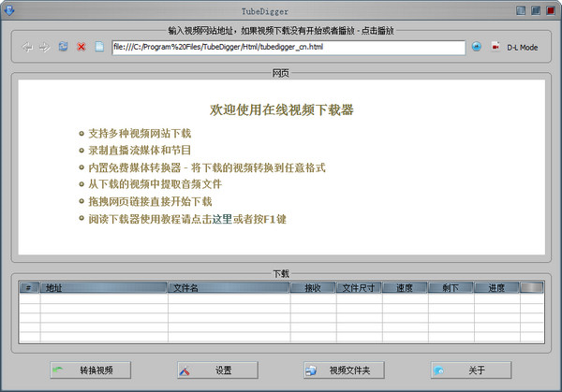Sort downloads by 文件名 column header
This screenshot has width=562, height=392.
(x=229, y=287)
